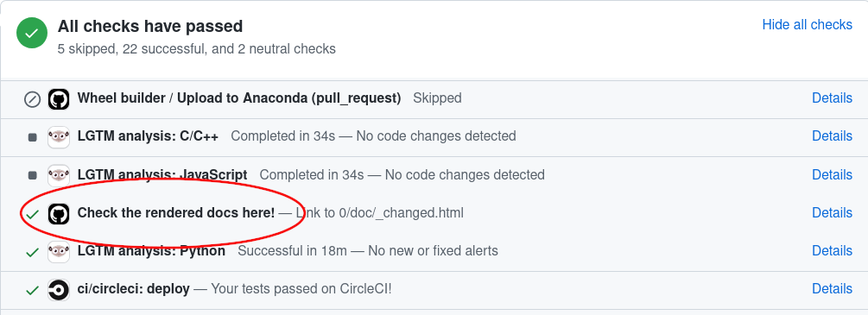Open Details for LGTM C/C++ analysis
Viewport: 868px width, 315px height.
[832, 135]
